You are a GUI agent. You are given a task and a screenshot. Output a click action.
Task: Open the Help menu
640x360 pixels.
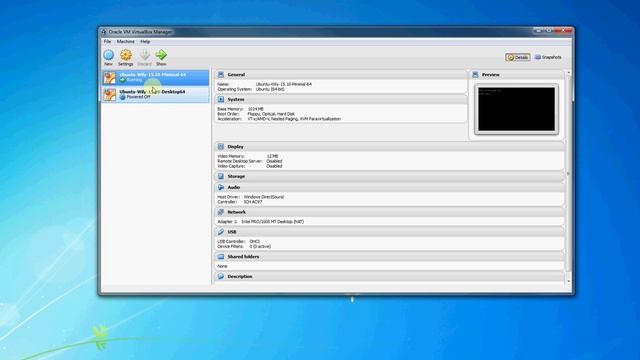pos(145,42)
